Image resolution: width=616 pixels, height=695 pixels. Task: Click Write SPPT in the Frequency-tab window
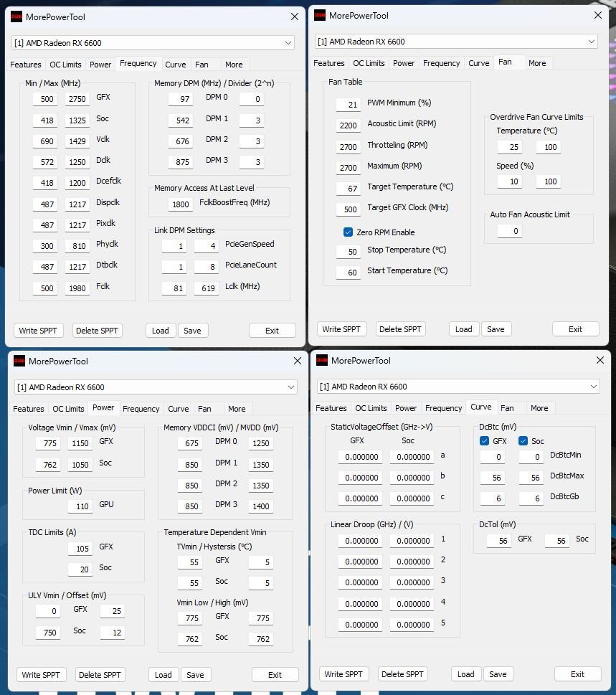[x=38, y=331]
